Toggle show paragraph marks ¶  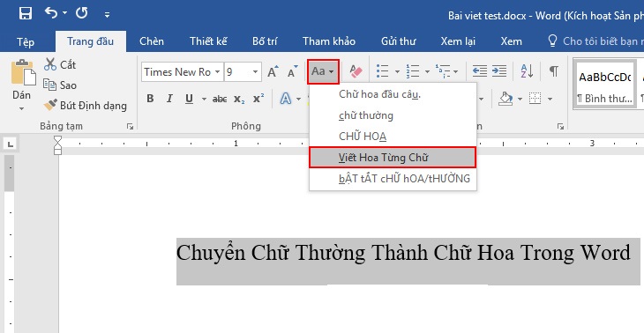pos(554,71)
